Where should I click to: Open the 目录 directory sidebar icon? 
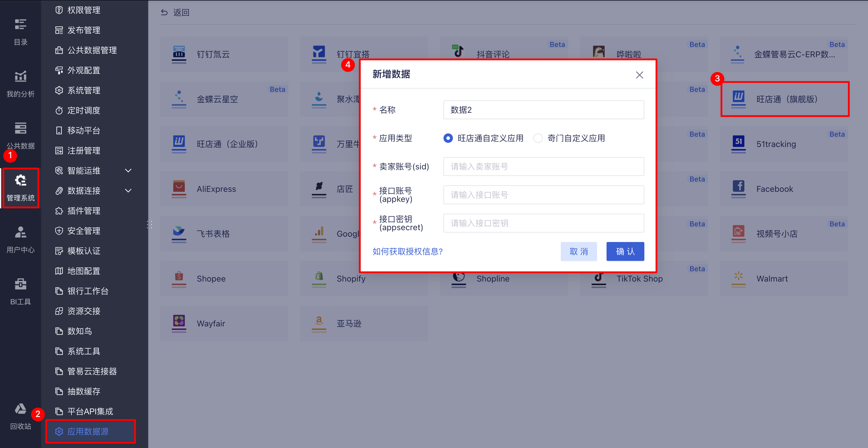21,24
